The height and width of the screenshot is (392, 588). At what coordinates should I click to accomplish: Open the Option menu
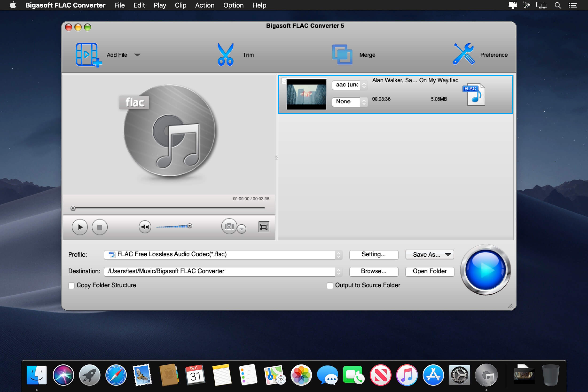233,5
